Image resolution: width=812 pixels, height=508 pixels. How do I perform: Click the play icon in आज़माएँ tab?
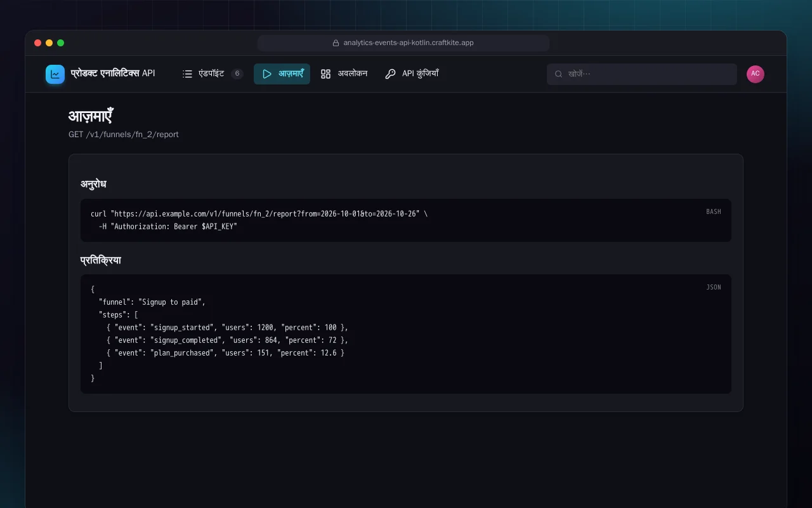tap(267, 74)
